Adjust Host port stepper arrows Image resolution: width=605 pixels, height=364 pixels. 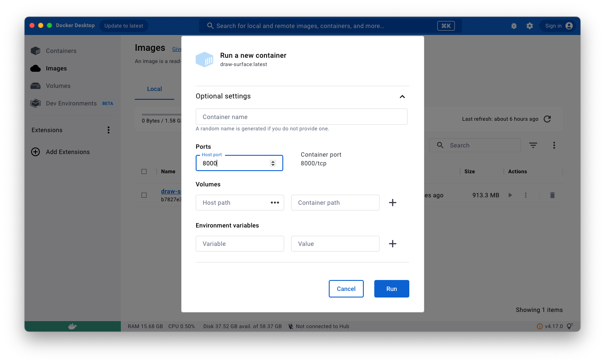coord(273,163)
